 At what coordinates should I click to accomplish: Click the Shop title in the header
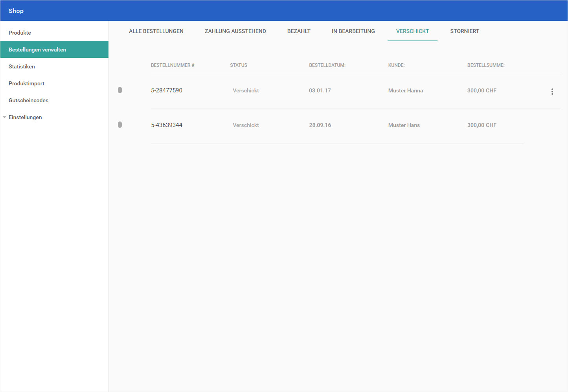pyautogui.click(x=16, y=11)
